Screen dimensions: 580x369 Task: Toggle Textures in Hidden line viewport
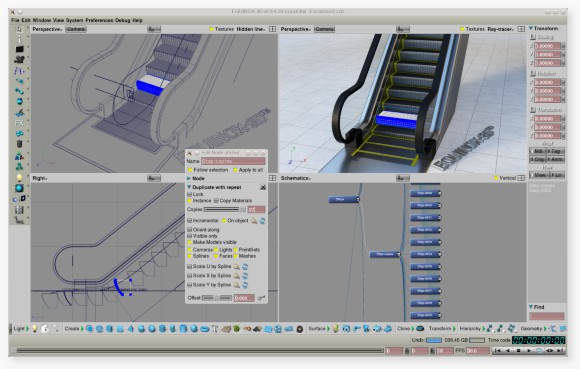[212, 29]
